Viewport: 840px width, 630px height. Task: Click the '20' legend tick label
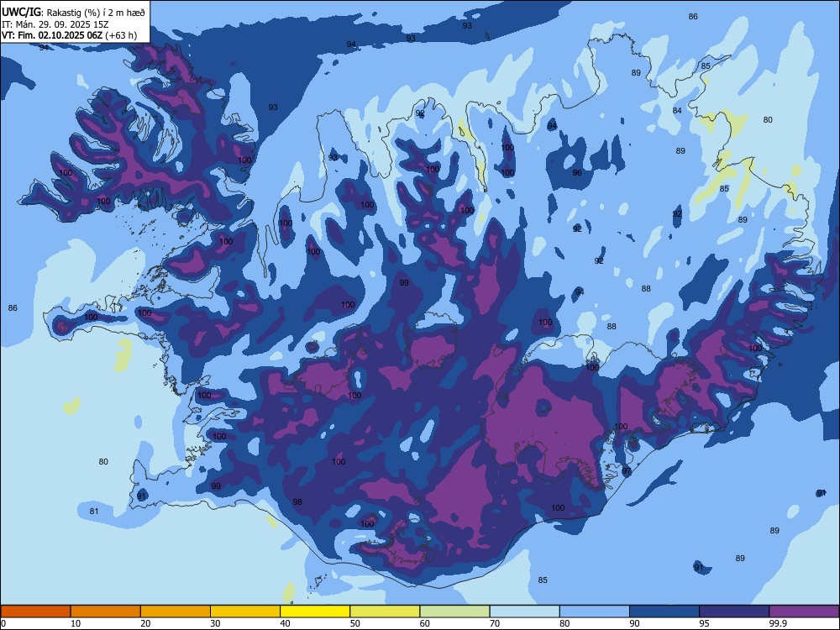[145, 623]
